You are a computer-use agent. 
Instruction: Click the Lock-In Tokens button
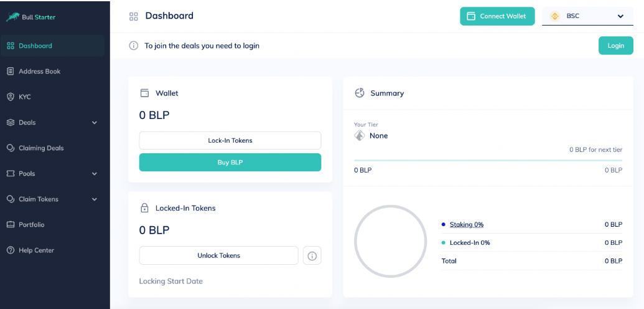[230, 140]
